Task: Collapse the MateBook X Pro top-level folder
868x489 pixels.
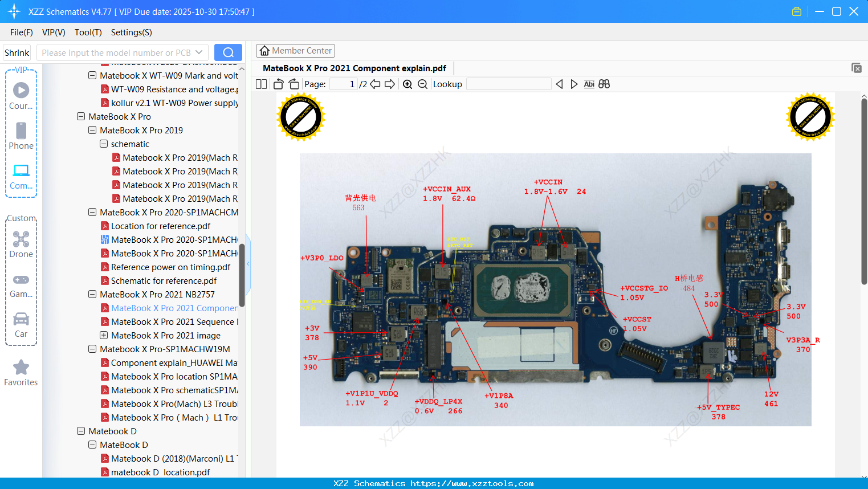Action: click(x=81, y=116)
